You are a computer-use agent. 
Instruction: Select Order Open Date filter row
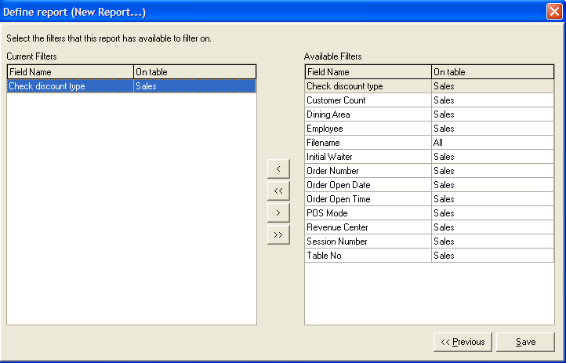pyautogui.click(x=429, y=185)
